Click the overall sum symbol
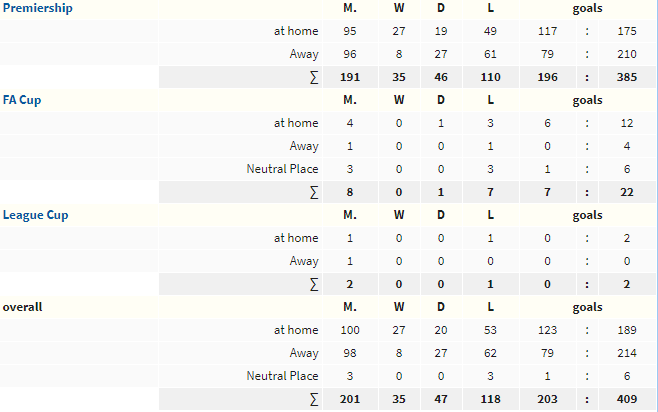The height and width of the screenshot is (412, 658). pyautogui.click(x=314, y=399)
